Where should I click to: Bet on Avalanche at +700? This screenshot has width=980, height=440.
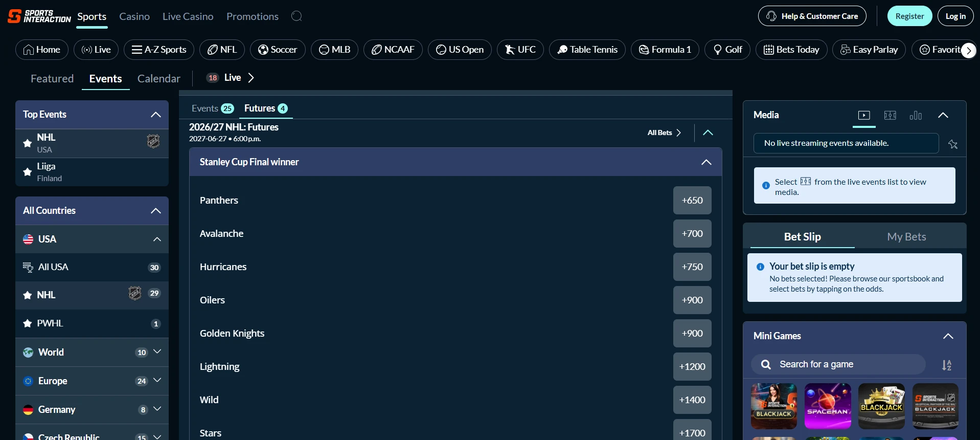(692, 234)
